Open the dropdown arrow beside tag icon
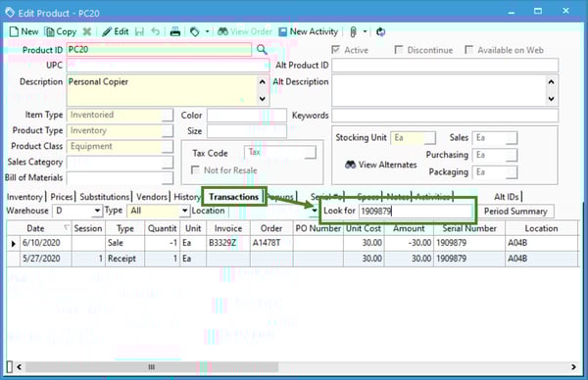Screen dimensions: 588x380 pyautogui.click(x=207, y=32)
